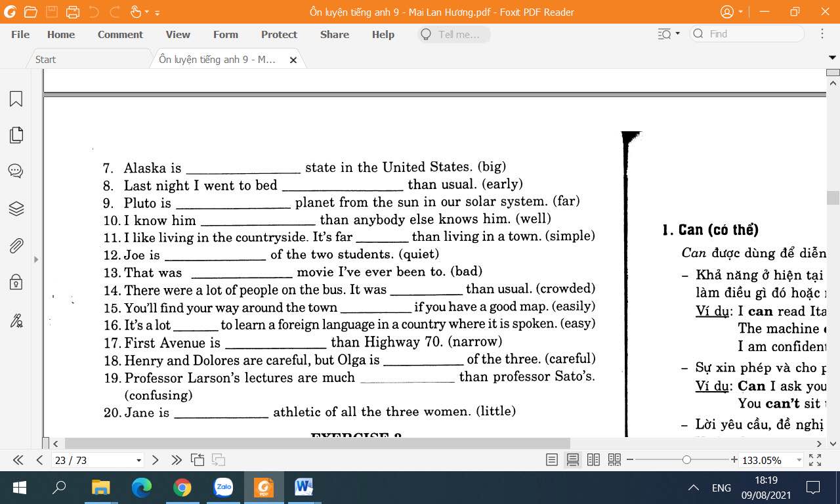
Task: Expand the navigation pane side arrow
Action: point(36,259)
